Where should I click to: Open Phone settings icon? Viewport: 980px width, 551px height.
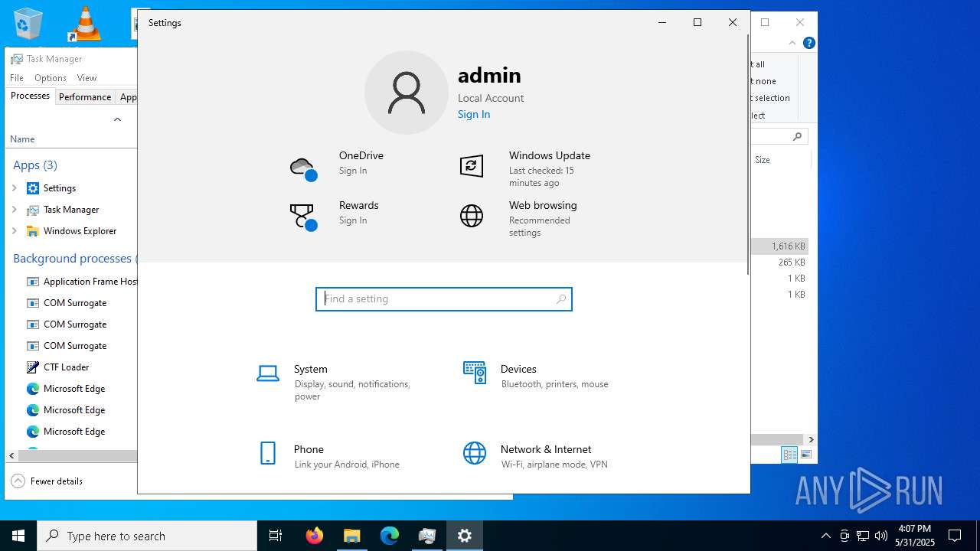268,453
